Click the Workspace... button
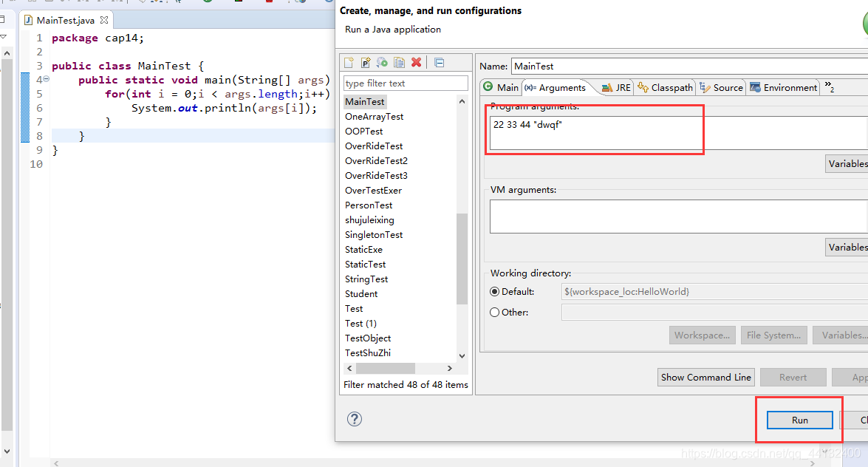The height and width of the screenshot is (467, 868). [x=702, y=335]
